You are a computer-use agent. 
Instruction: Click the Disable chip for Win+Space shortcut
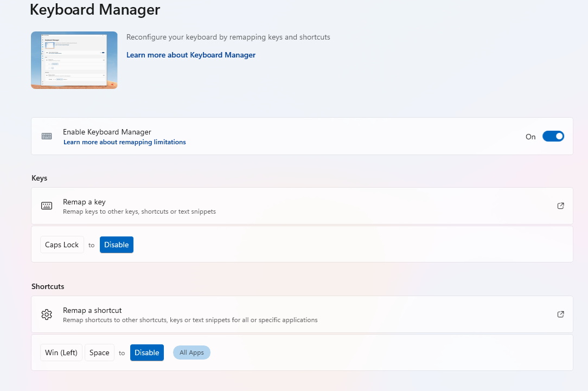point(147,352)
